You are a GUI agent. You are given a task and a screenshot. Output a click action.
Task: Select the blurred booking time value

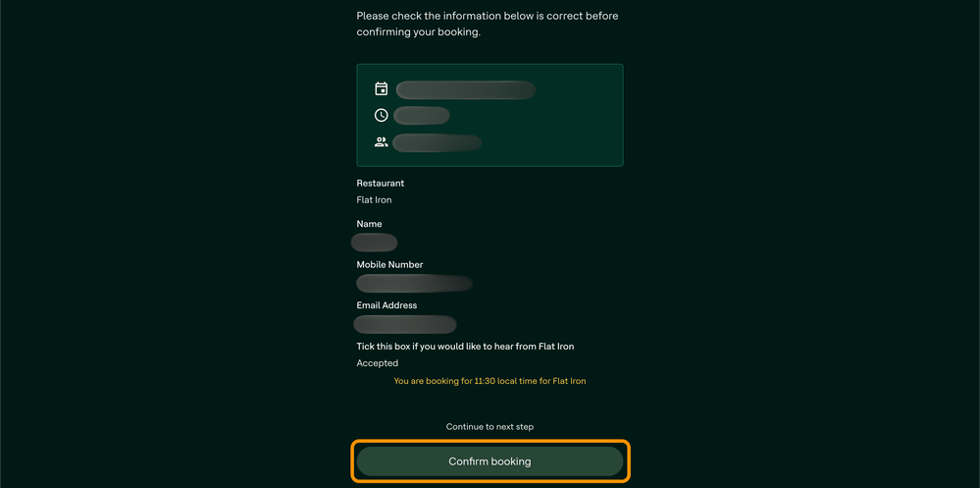(422, 115)
